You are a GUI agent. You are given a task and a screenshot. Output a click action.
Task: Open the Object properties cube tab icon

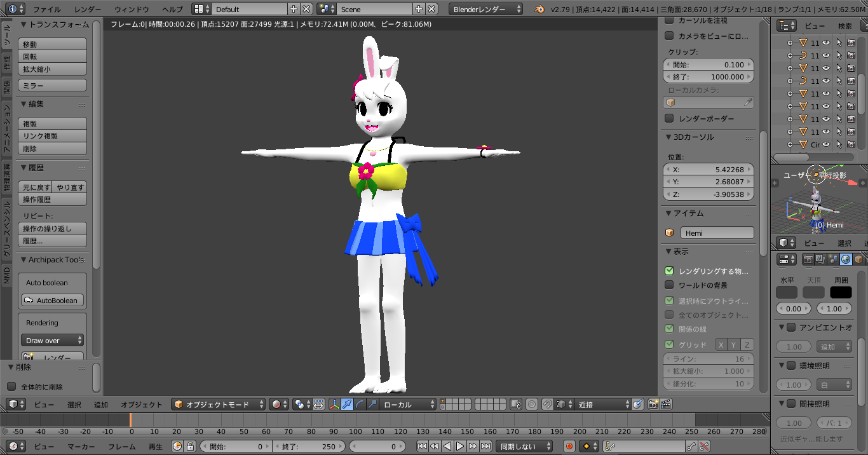858,259
